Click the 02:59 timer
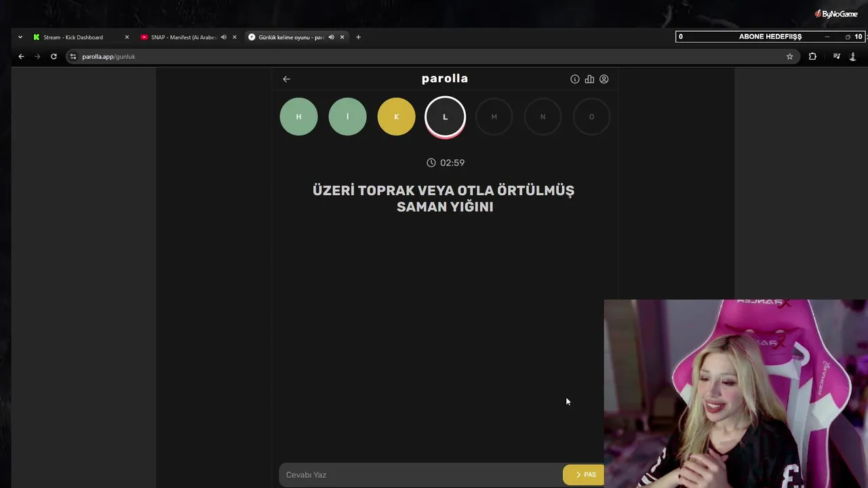The image size is (868, 488). pos(446,163)
